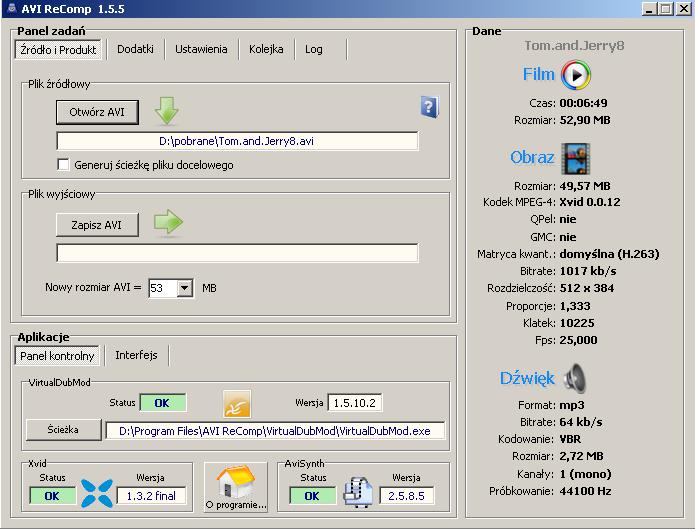Click the video size value 49,57 MB
695x529 pixels.
pyautogui.click(x=585, y=186)
